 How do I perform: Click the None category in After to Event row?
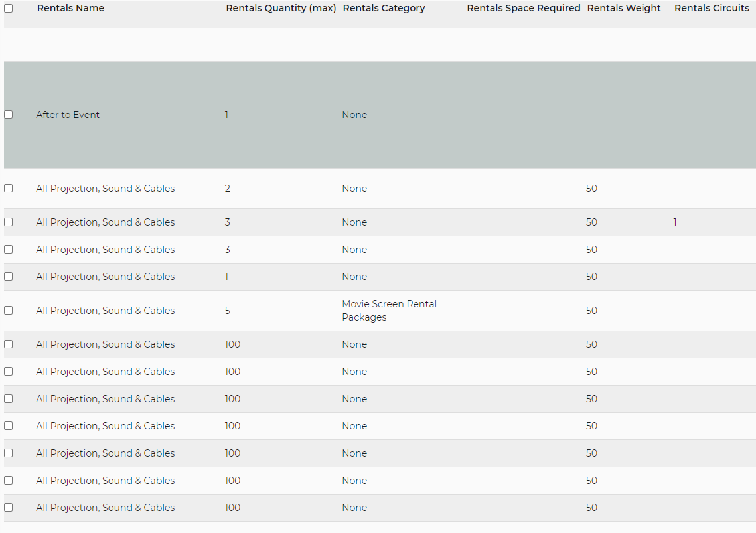click(354, 115)
